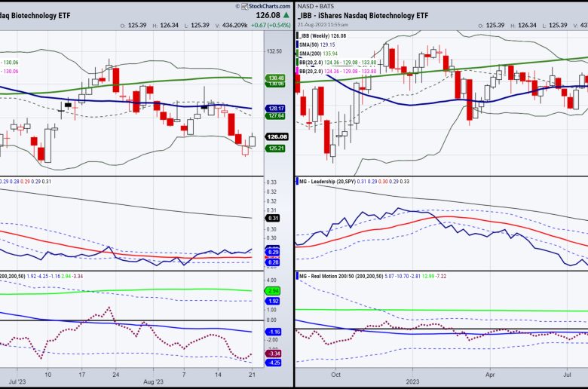Viewport: 588px width, 389px height.
Task: Click the +0.67 (+0.54%) change value
Action: point(271,25)
